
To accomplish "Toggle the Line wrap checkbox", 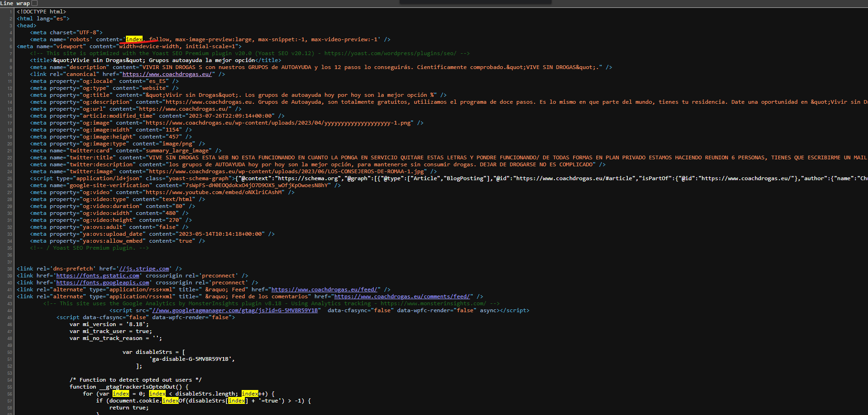I will pos(34,3).
